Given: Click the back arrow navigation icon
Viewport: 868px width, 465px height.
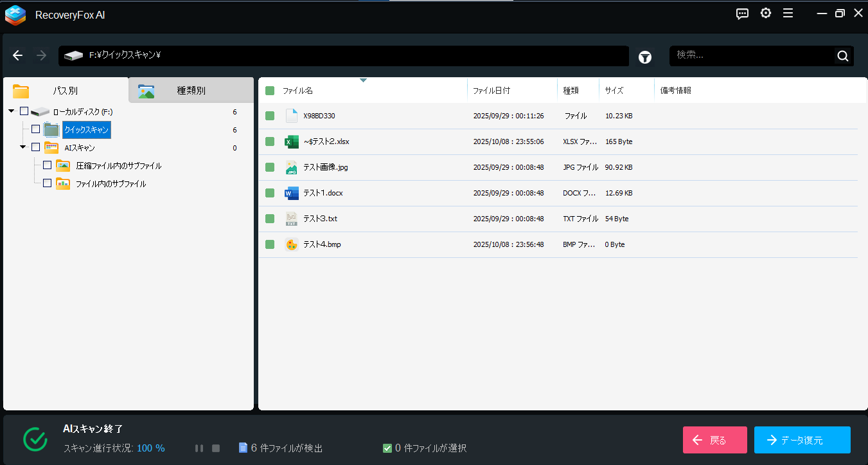Looking at the screenshot, I should tap(18, 56).
